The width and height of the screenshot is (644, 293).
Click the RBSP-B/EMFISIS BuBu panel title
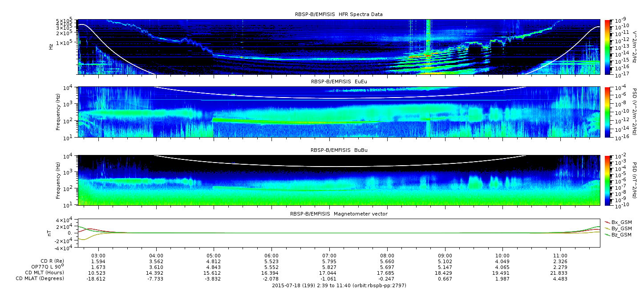[x=339, y=151]
